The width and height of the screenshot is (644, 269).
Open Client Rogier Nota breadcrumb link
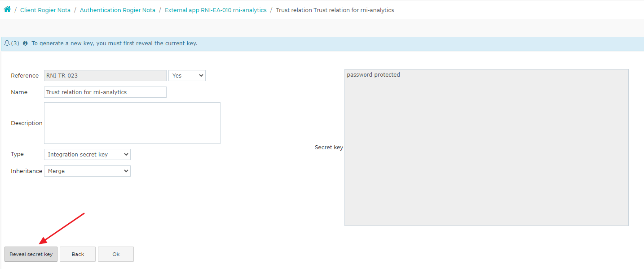pos(45,10)
